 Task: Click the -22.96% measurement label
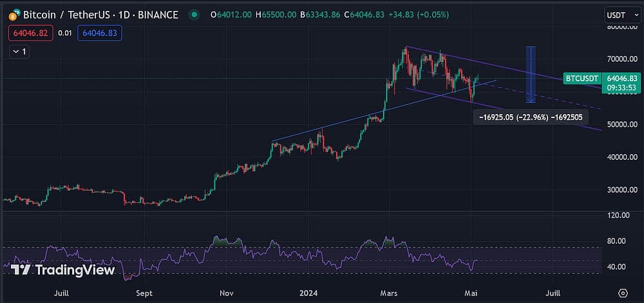[531, 117]
